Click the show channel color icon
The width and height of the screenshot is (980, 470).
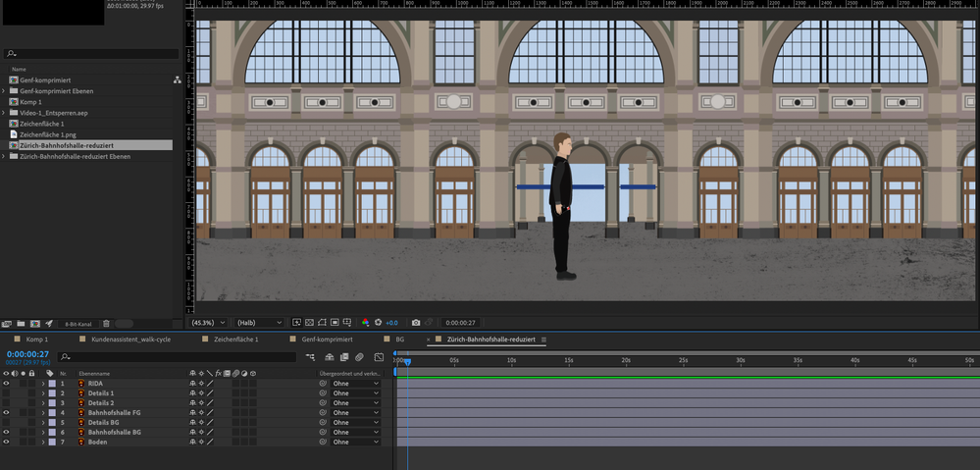click(x=366, y=323)
